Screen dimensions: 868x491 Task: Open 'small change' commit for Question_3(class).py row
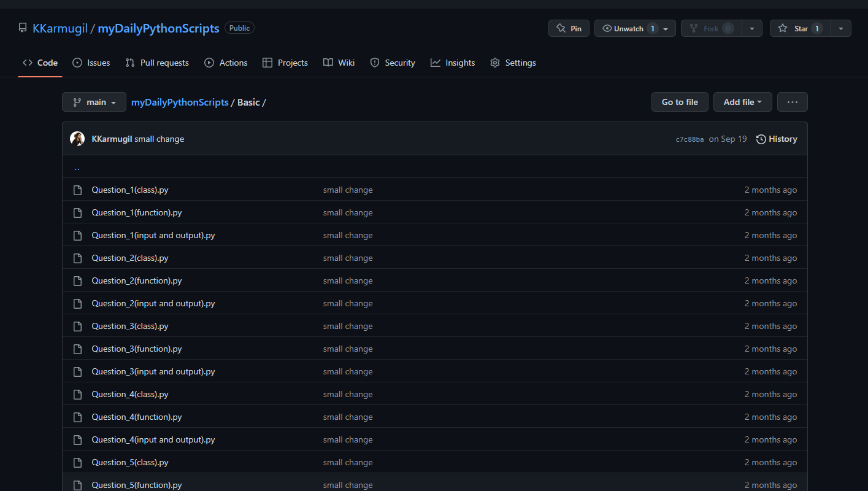tap(348, 326)
